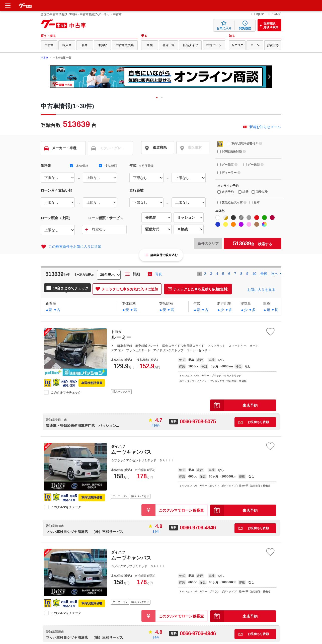Image resolution: width=322 pixels, height=644 pixels.
Task: Expand 詳細条件で絞り込む
Action: coord(161,255)
